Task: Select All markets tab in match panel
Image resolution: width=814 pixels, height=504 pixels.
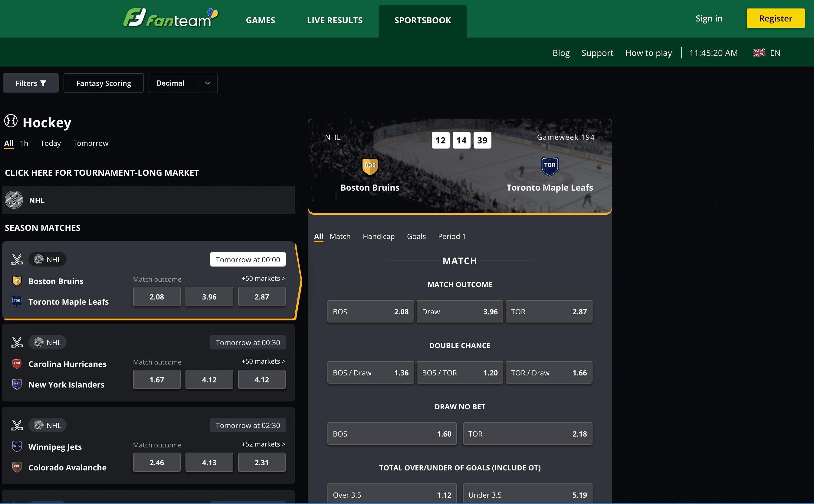Action: tap(319, 236)
